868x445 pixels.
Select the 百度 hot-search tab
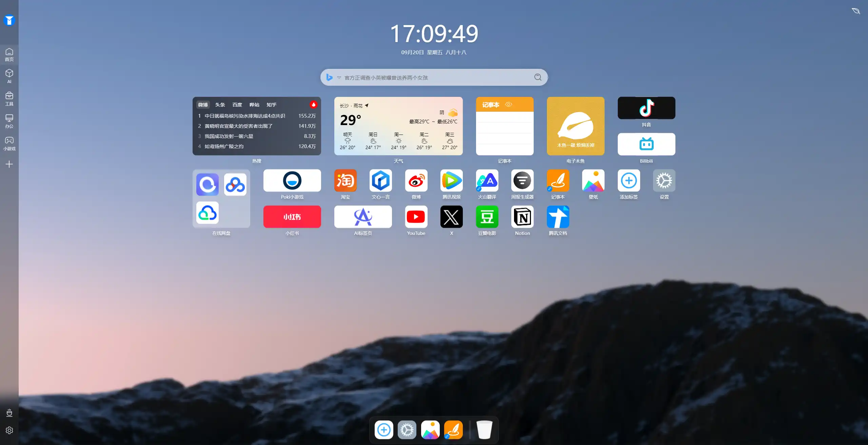click(237, 105)
